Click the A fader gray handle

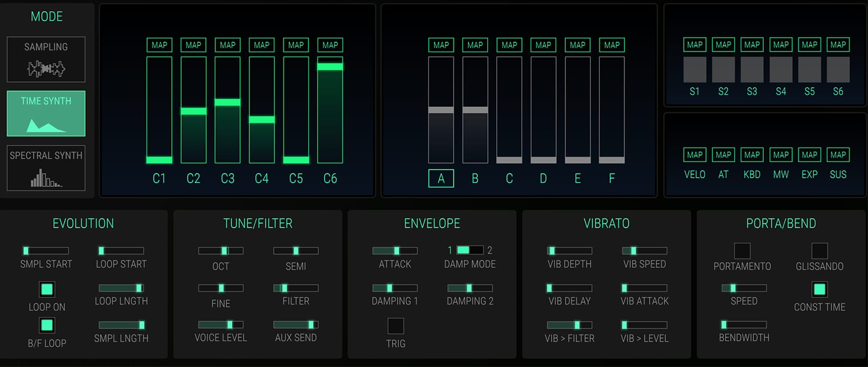[x=441, y=109]
